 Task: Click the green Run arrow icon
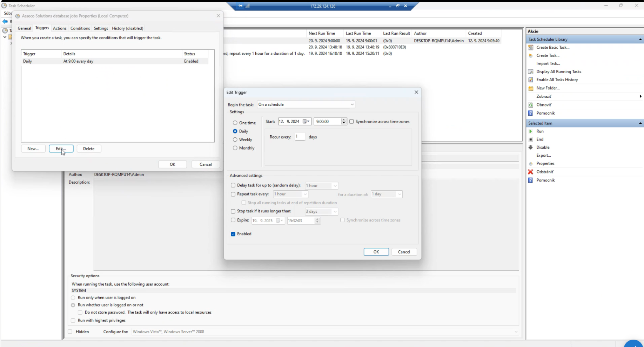click(x=531, y=131)
